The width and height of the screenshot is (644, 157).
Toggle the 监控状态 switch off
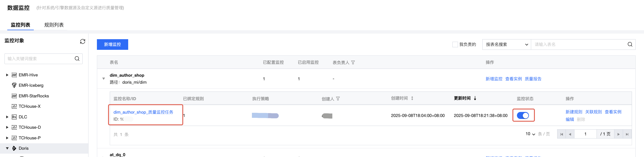click(x=523, y=115)
